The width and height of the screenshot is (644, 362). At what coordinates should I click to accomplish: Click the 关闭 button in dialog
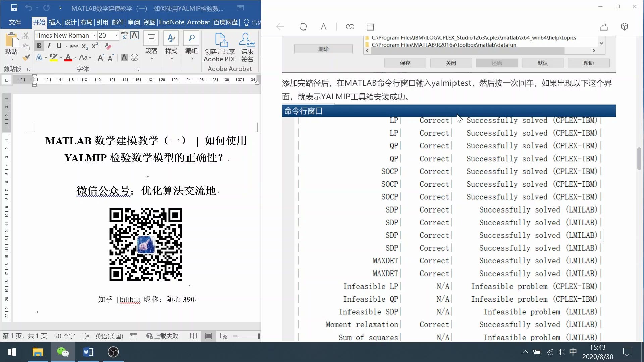pyautogui.click(x=451, y=63)
